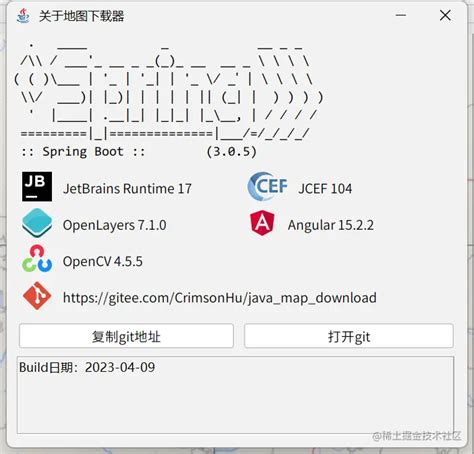Click the JCEF 104 label
Image resolution: width=474 pixels, height=454 pixels.
coord(325,189)
